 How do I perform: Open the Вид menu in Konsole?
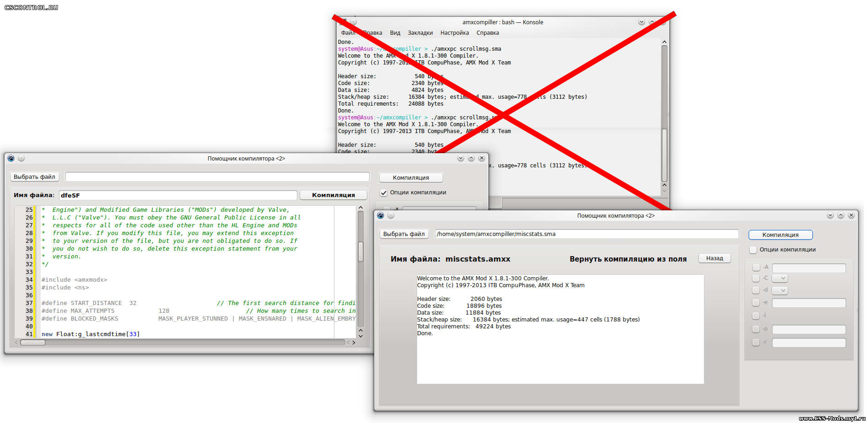pyautogui.click(x=395, y=33)
